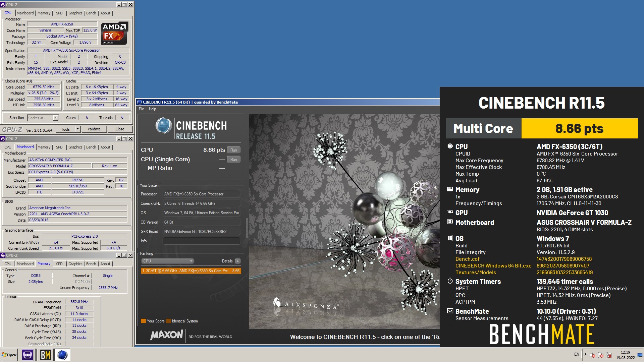Viewport: 644px width, 362px height.
Task: Click the Cinebench sphere taskbar icon
Action: [62, 355]
